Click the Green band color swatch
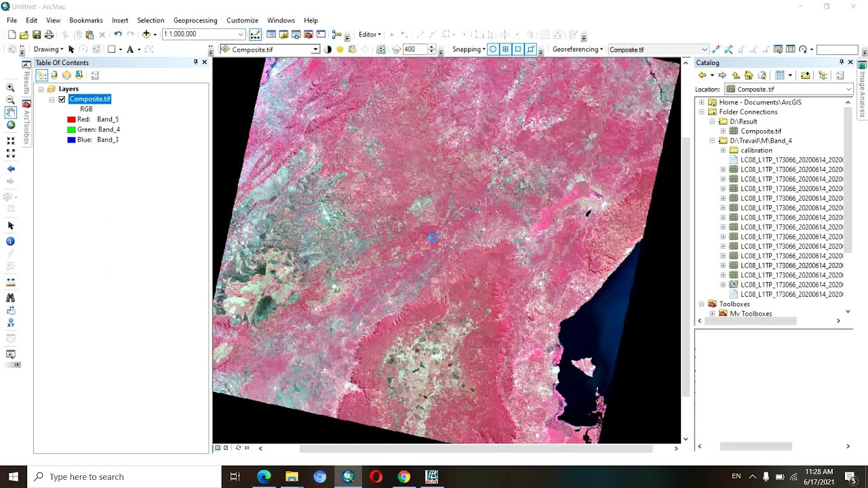Screen dimensions: 868x488 point(71,129)
